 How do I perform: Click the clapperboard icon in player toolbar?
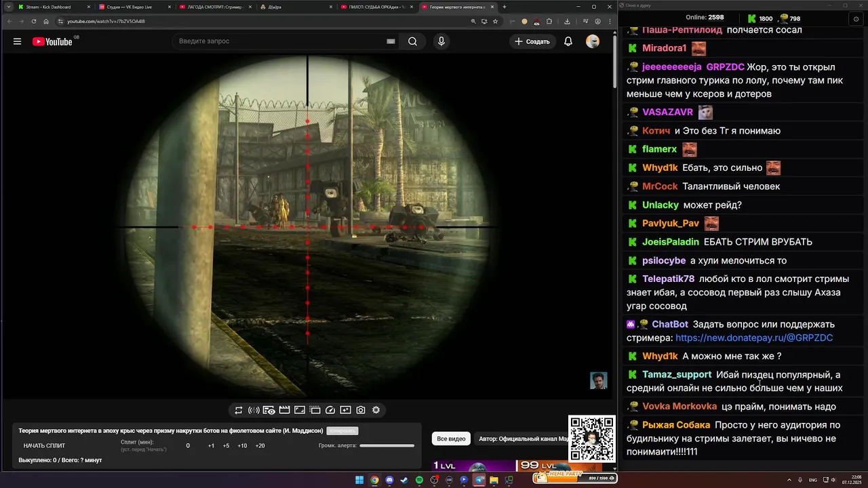pos(284,410)
